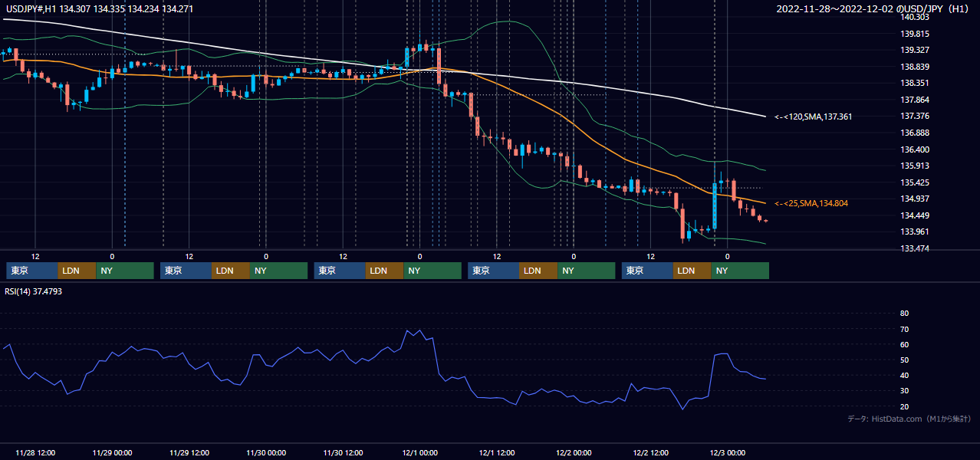Click price axis value 133.474

pos(914,248)
